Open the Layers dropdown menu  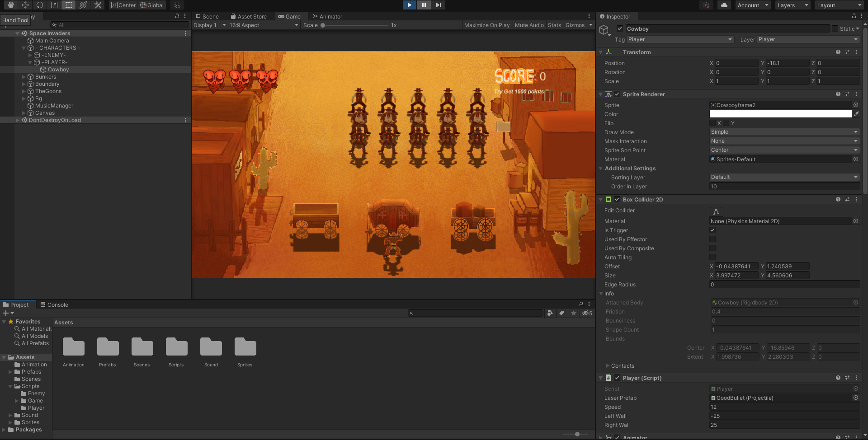(792, 5)
